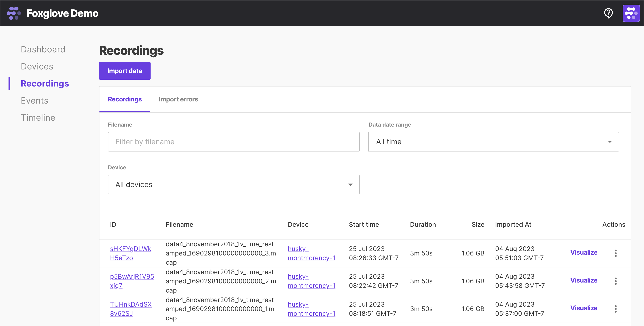Image resolution: width=644 pixels, height=326 pixels.
Task: Open the All devices dropdown
Action: 233,184
